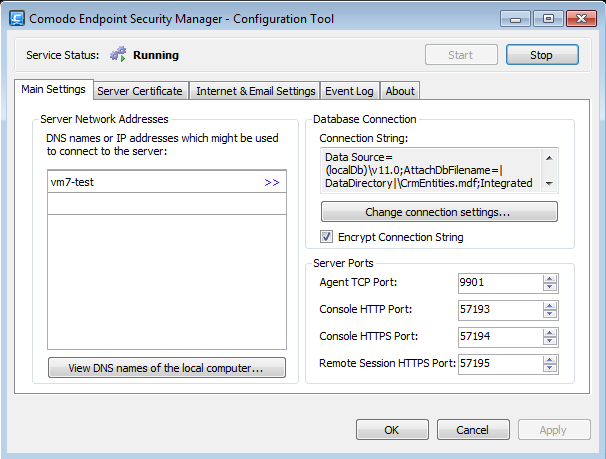Open the Event Log tab
The height and width of the screenshot is (459, 606).
(349, 91)
